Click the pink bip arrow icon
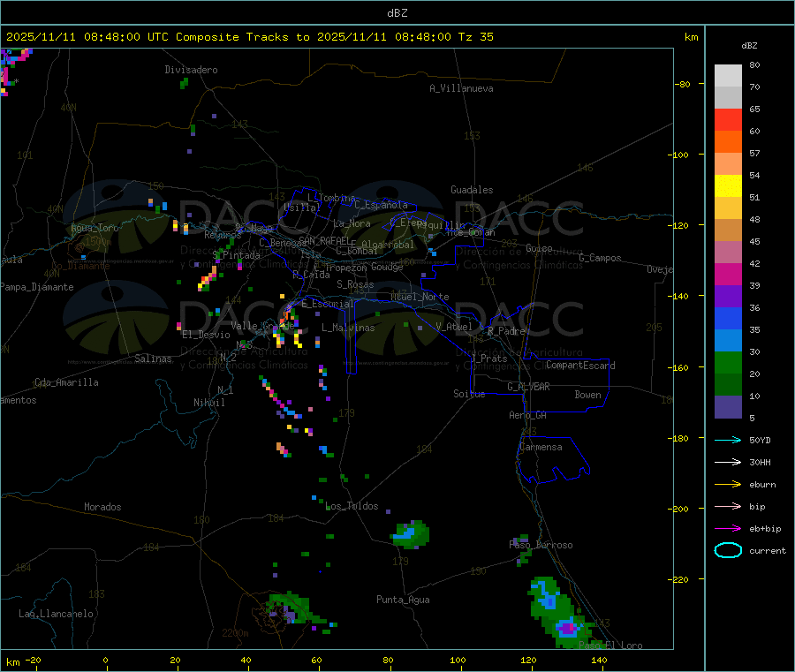Image resolution: width=795 pixels, height=672 pixels. pos(728,506)
